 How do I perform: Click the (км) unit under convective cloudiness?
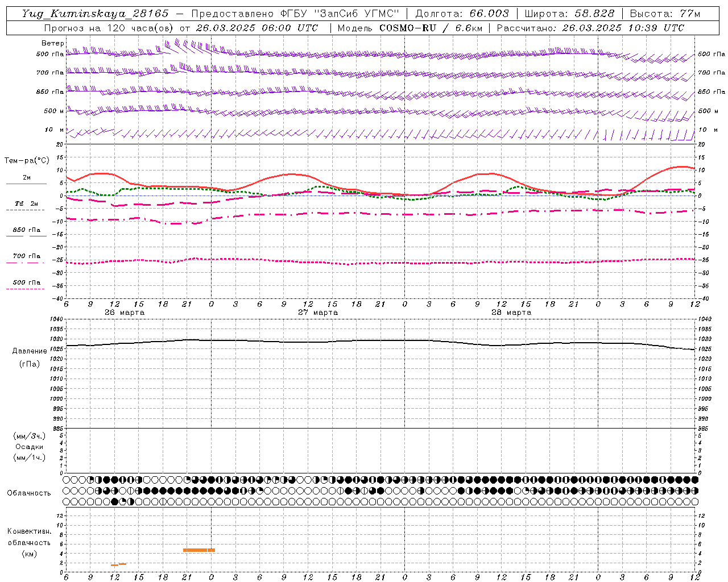point(30,554)
